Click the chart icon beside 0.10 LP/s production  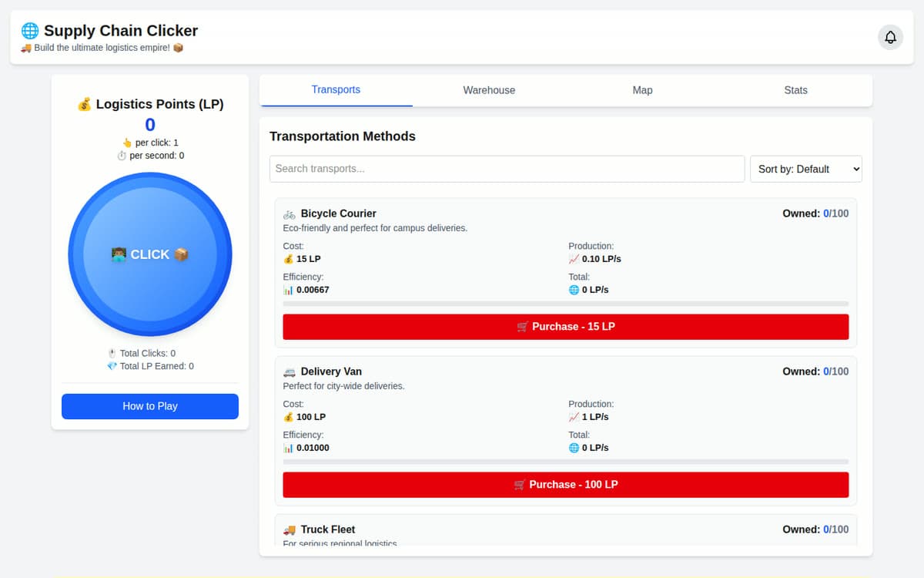coord(574,259)
